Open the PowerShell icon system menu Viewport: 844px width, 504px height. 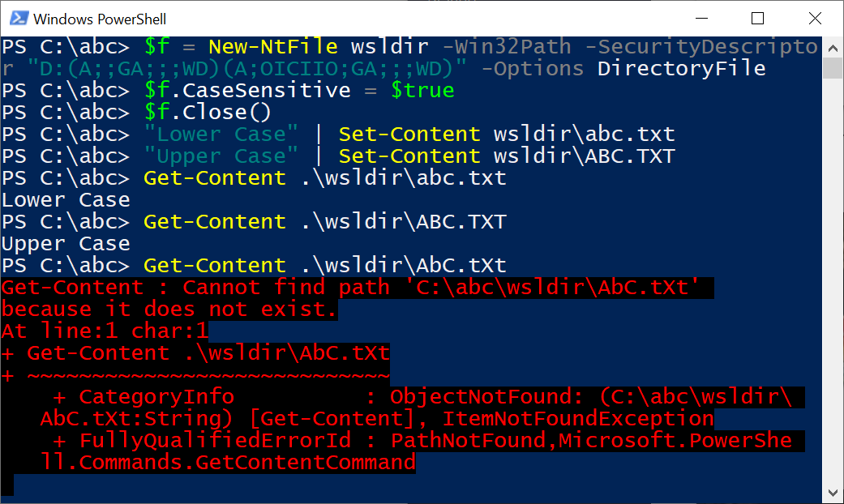coord(19,19)
